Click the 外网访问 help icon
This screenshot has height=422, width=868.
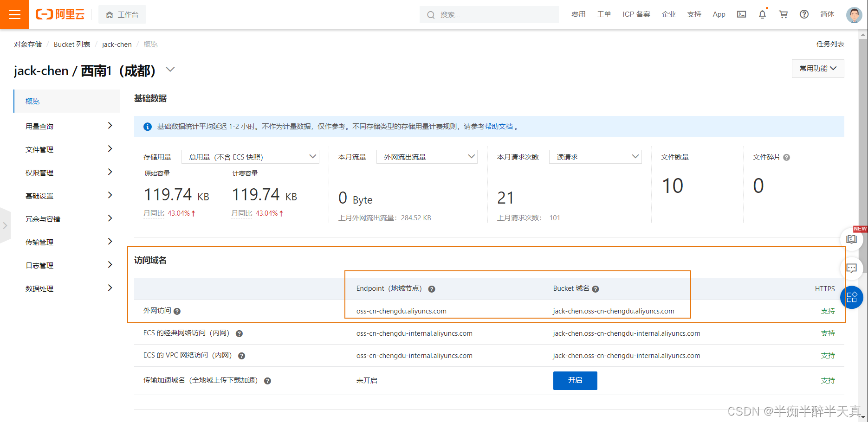tap(177, 311)
